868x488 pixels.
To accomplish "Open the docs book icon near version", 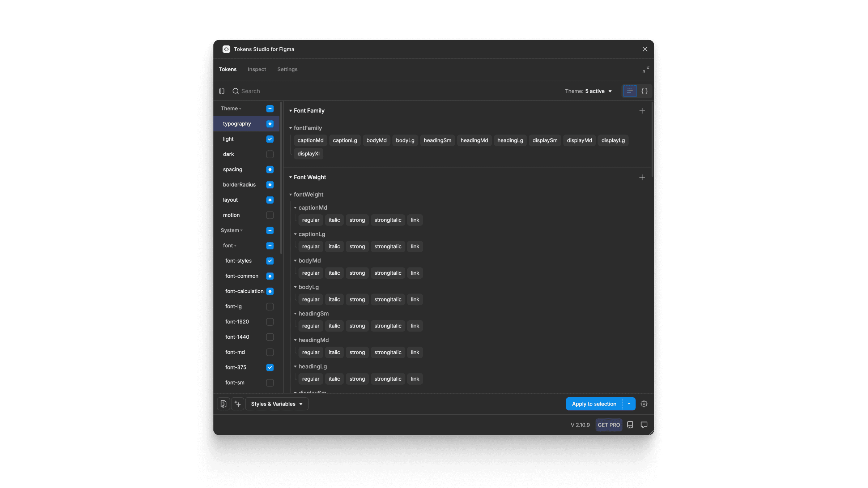I will (630, 425).
